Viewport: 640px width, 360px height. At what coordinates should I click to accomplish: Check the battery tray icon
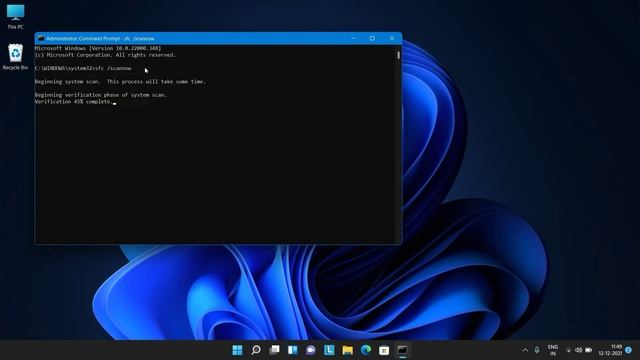pyautogui.click(x=589, y=350)
